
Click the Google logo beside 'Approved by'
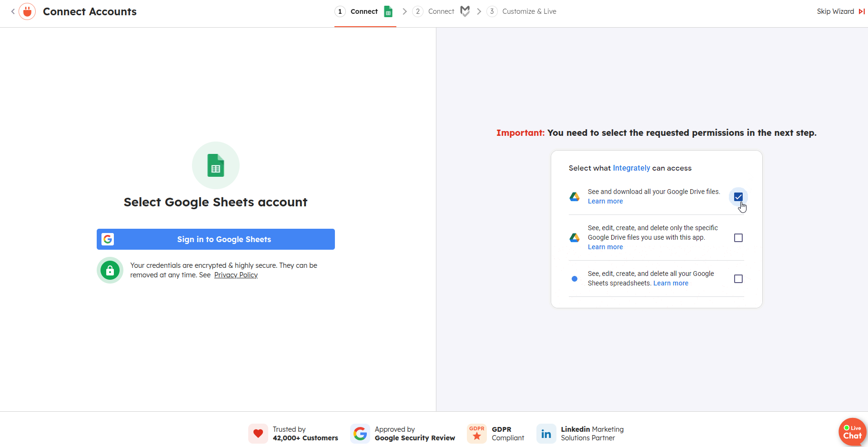click(x=360, y=434)
